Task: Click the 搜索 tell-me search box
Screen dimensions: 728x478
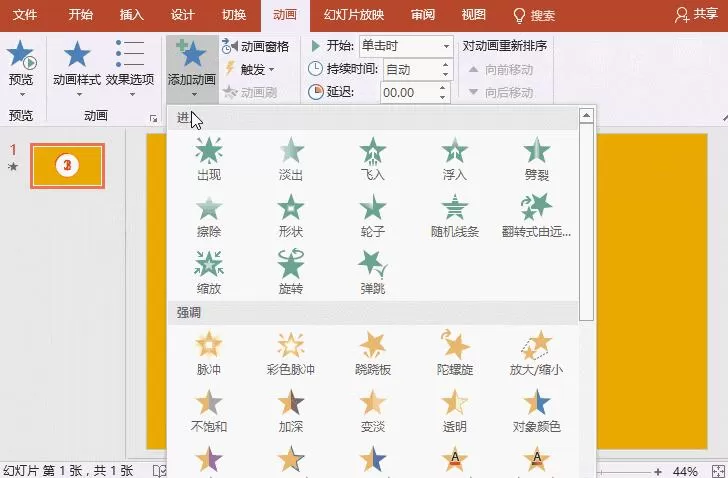Action: (x=535, y=15)
